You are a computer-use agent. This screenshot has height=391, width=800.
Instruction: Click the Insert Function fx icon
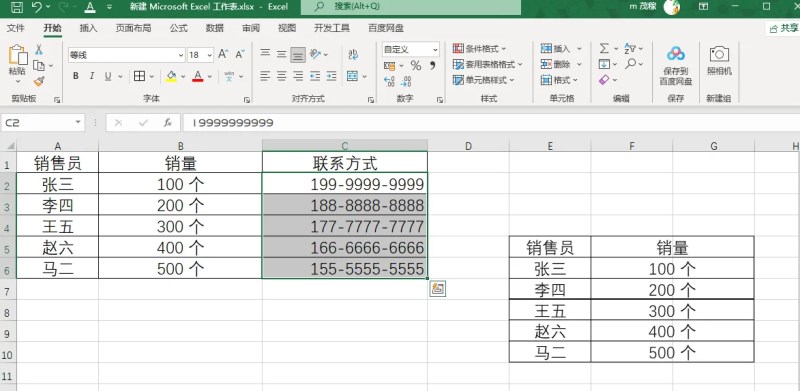[167, 123]
